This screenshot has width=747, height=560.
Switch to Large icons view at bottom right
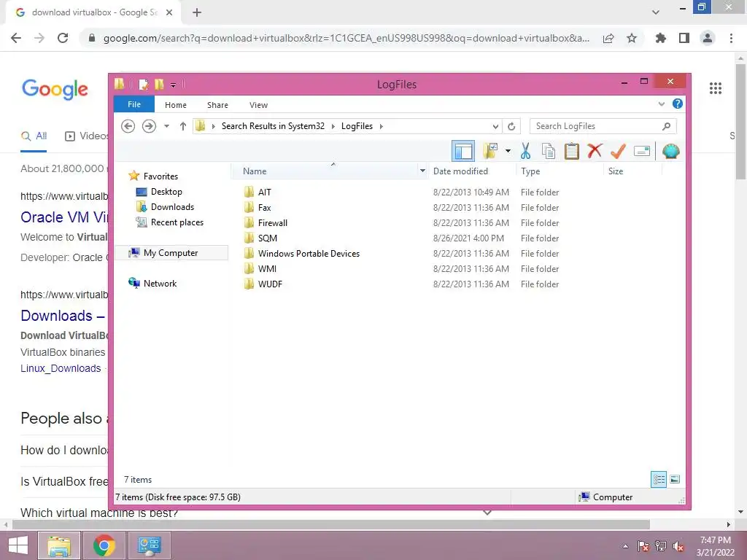(675, 479)
